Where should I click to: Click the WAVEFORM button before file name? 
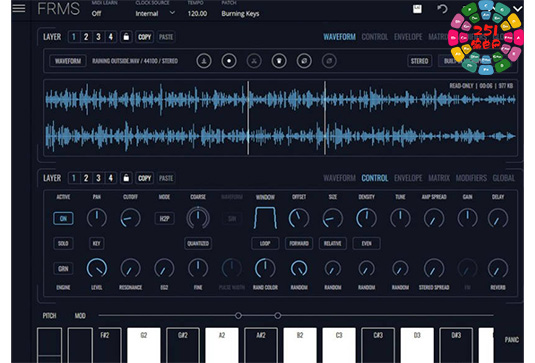click(x=68, y=61)
